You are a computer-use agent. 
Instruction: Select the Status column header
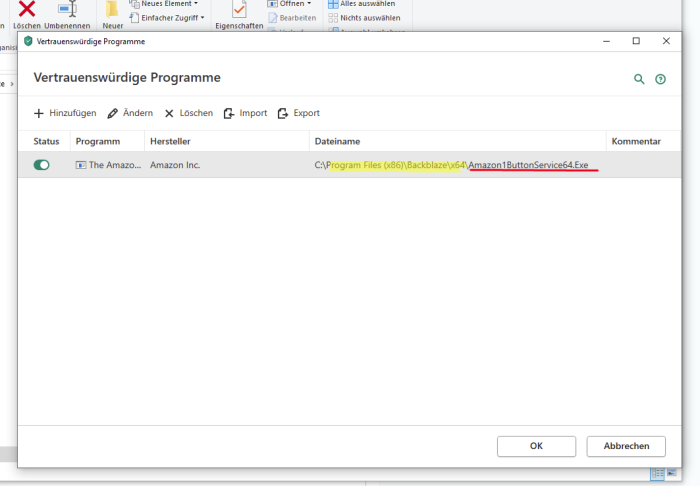point(46,141)
